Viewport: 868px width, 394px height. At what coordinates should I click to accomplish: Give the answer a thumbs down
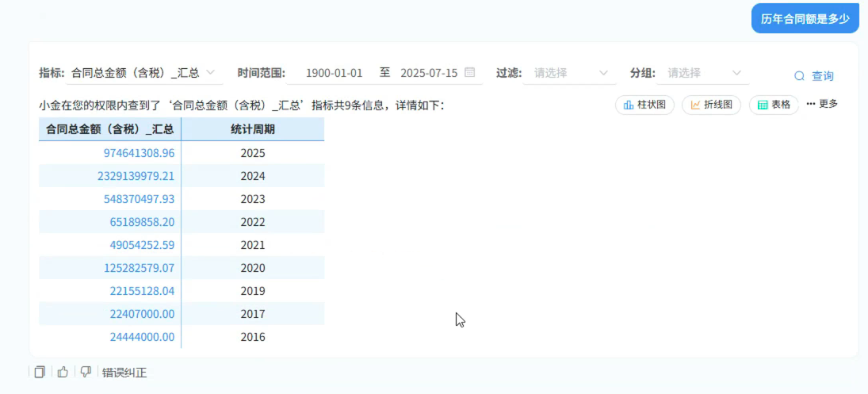[86, 373]
